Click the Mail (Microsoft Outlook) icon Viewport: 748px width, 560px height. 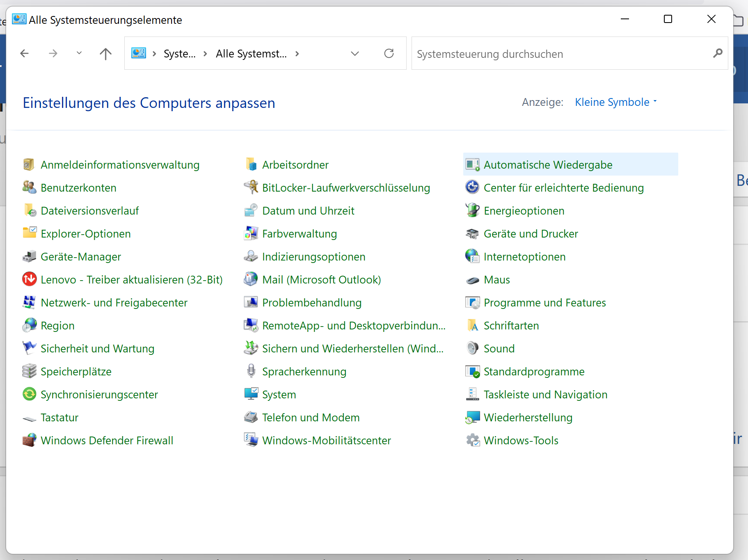(x=251, y=279)
